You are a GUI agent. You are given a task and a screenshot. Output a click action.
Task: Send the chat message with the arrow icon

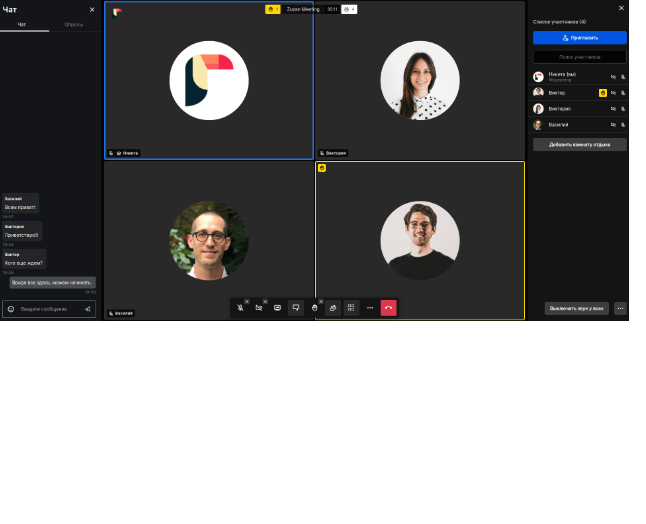pyautogui.click(x=88, y=309)
